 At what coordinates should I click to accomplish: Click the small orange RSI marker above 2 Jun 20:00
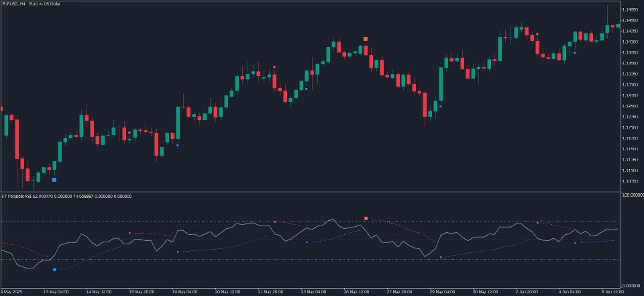click(537, 222)
